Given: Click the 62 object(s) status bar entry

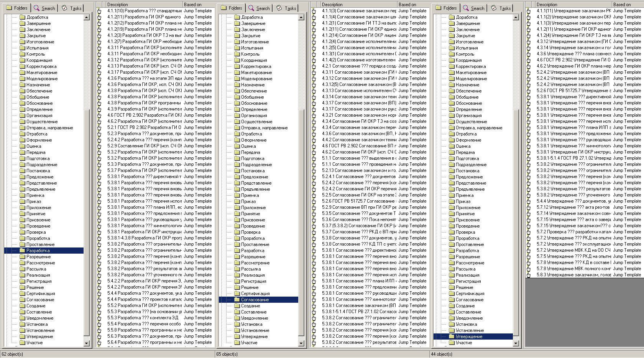Looking at the screenshot, I should (x=12, y=354).
